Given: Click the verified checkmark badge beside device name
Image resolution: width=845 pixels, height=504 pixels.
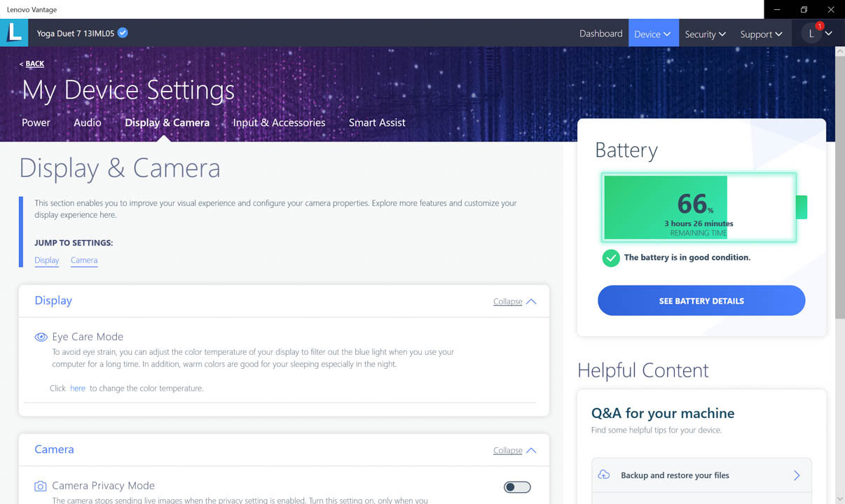Looking at the screenshot, I should (x=123, y=33).
